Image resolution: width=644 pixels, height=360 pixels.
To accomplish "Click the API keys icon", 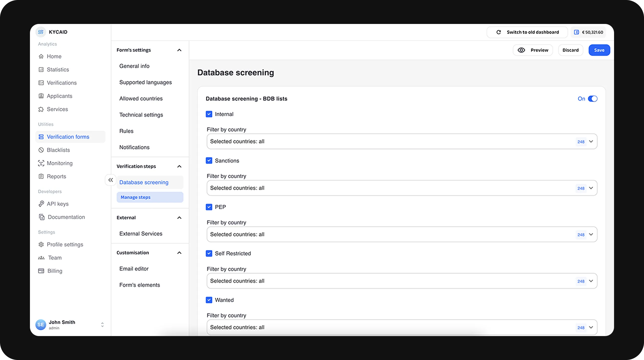I will [42, 203].
